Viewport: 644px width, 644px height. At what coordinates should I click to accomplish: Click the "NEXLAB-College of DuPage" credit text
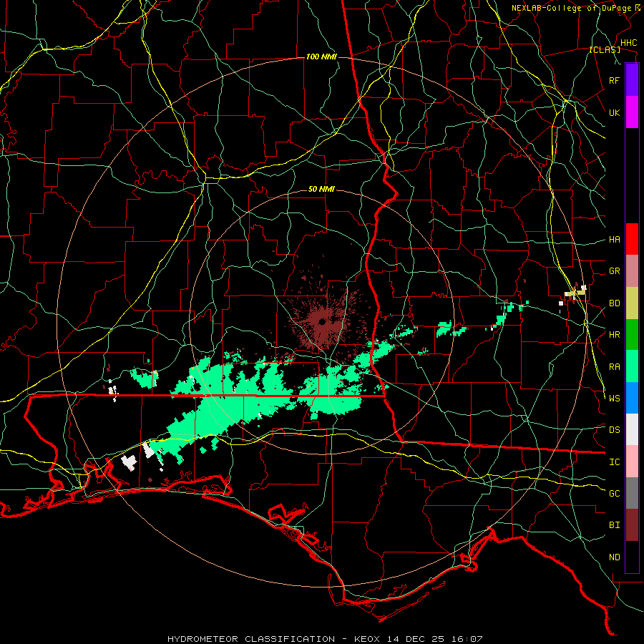[x=571, y=8]
